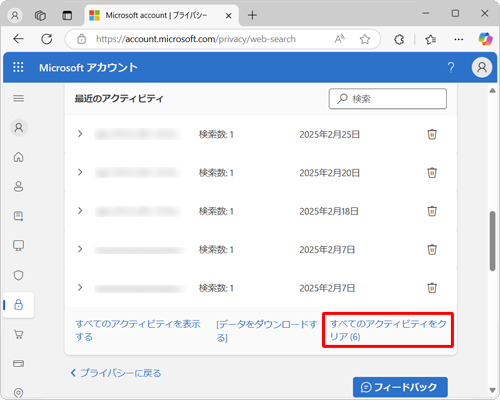Click すべてのアクティビティをクリア (6) link

(x=388, y=330)
